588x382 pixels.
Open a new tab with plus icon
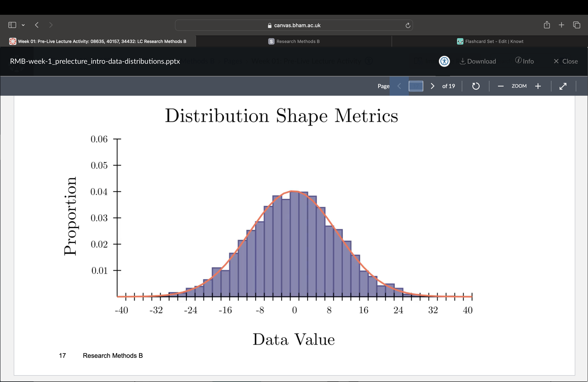(561, 25)
